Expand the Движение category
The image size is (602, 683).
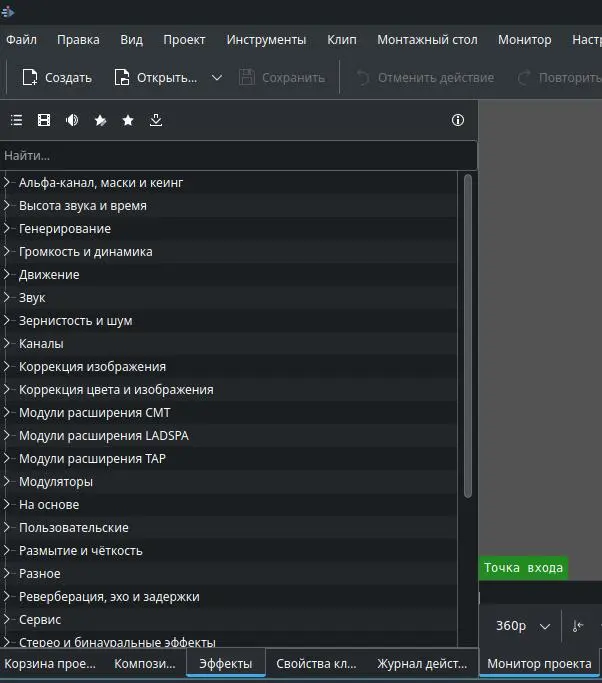click(7, 274)
